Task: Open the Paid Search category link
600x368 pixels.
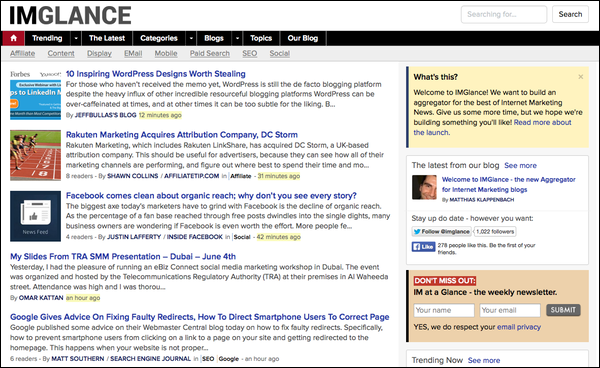Action: 210,54
